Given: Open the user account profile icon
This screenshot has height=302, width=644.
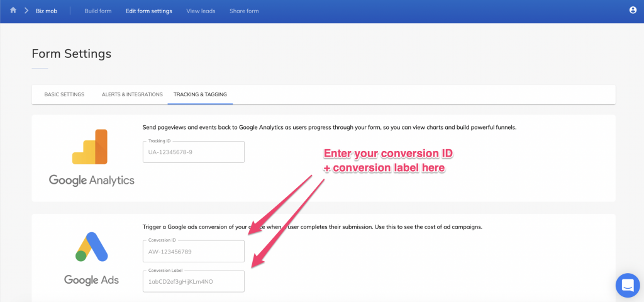Looking at the screenshot, I should coord(633,10).
